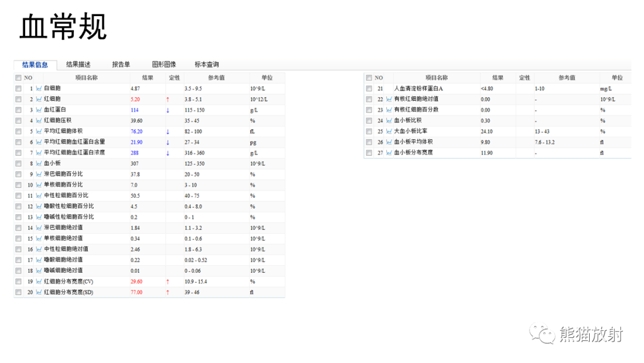Open trend chart icon for 红细胞 row 2
Image resolution: width=644 pixels, height=363 pixels.
tap(39, 99)
